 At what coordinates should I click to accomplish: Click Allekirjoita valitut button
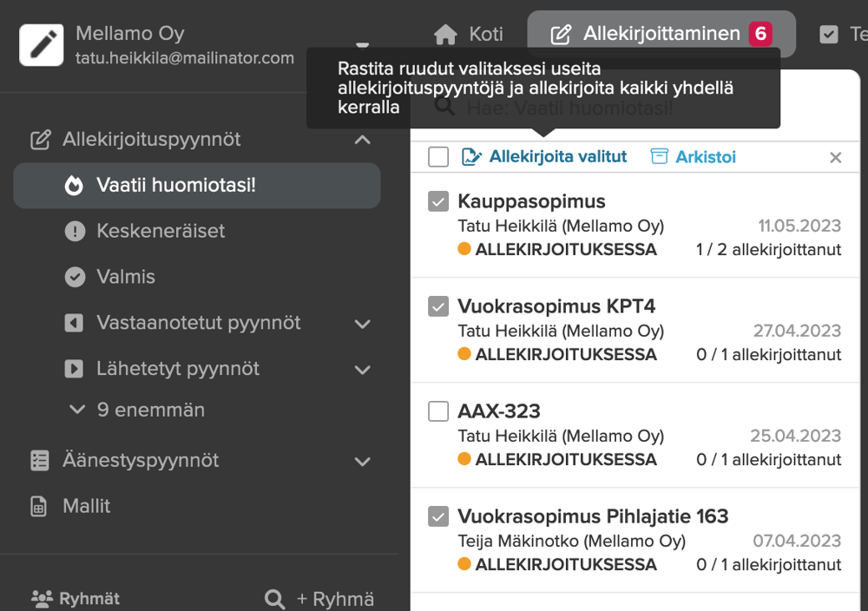[x=544, y=157]
